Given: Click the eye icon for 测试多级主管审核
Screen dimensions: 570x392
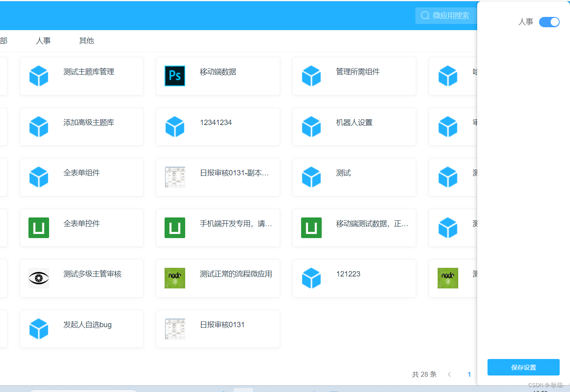Looking at the screenshot, I should 39,278.
